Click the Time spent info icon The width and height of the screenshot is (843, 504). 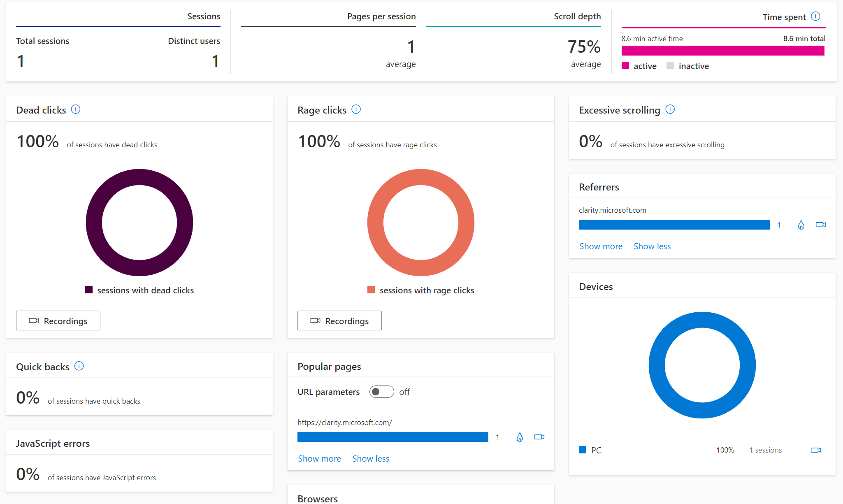pos(815,16)
